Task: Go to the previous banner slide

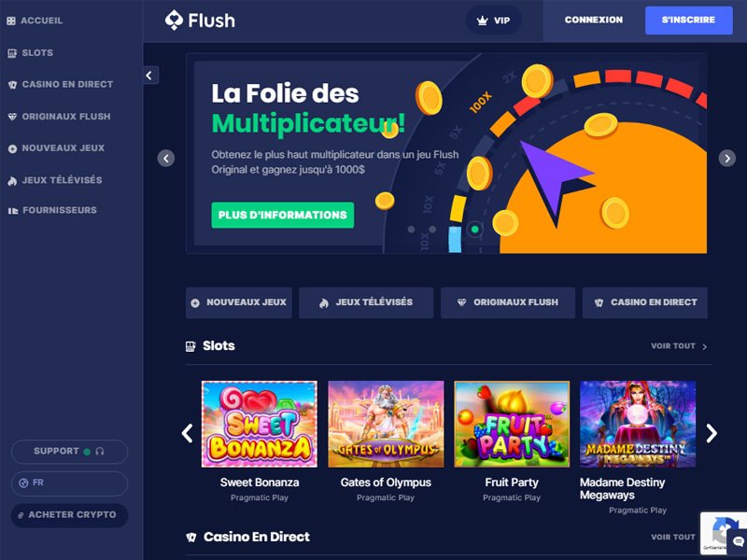Action: click(x=166, y=158)
